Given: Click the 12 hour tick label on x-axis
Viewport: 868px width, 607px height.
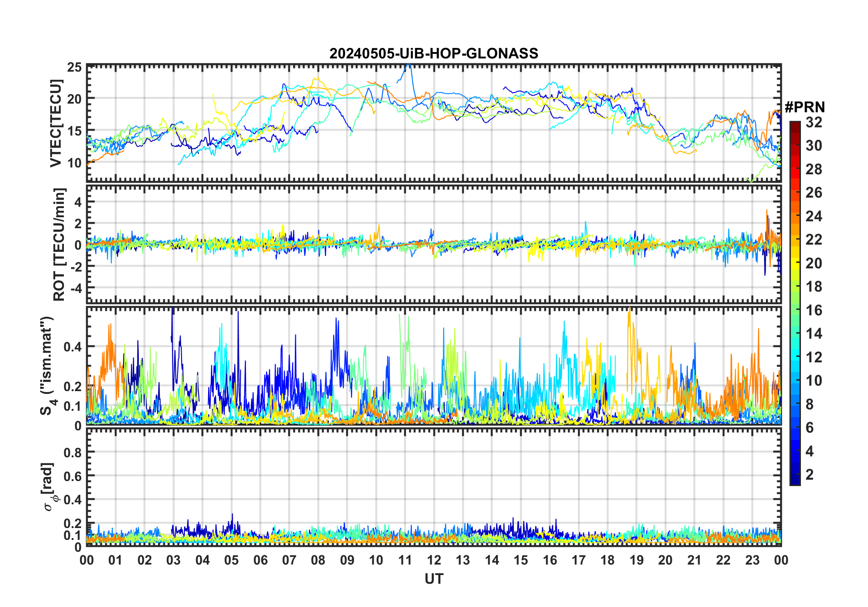Looking at the screenshot, I should coord(434,560).
